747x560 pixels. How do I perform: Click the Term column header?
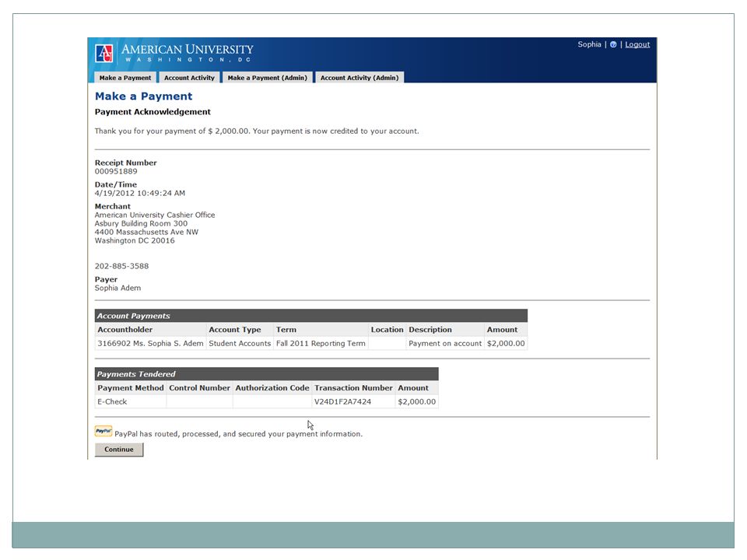coord(321,330)
